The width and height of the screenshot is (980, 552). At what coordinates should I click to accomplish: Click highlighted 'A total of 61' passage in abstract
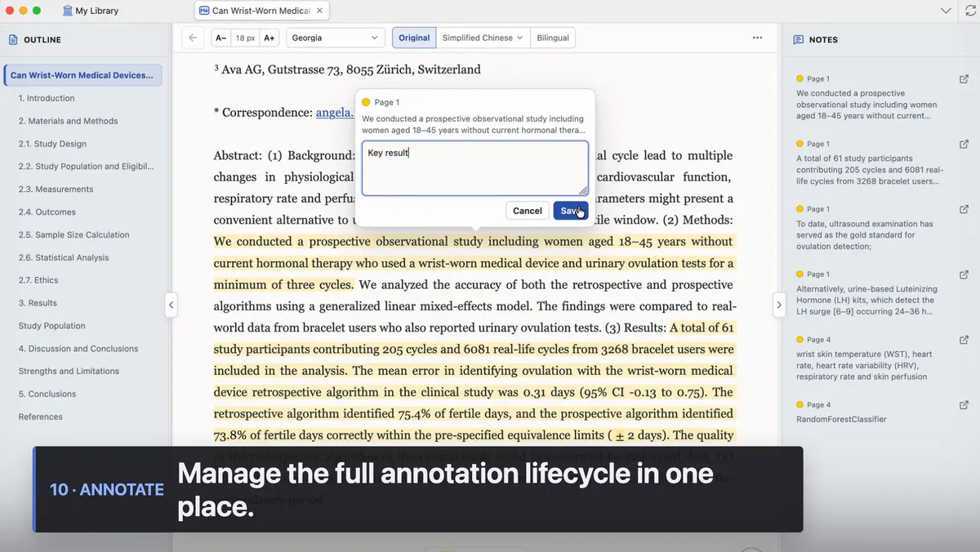[474, 381]
